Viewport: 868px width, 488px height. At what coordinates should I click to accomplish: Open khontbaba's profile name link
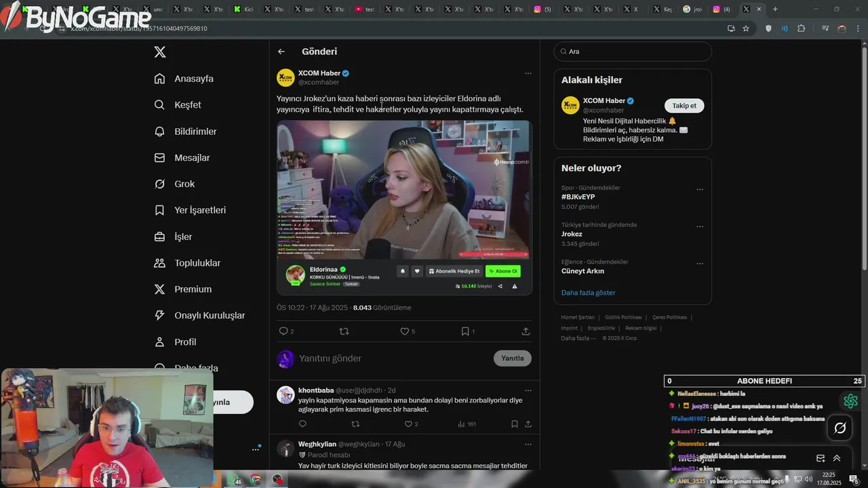[x=316, y=390]
